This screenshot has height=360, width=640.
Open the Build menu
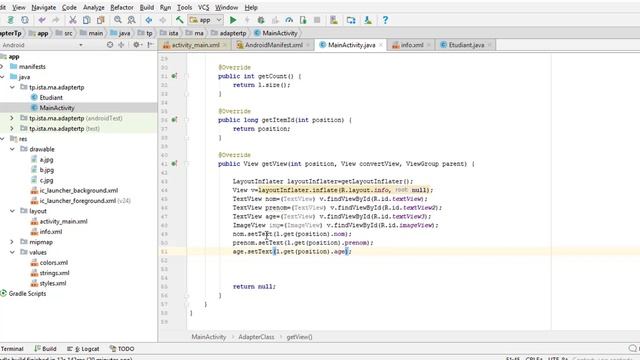pos(147,7)
